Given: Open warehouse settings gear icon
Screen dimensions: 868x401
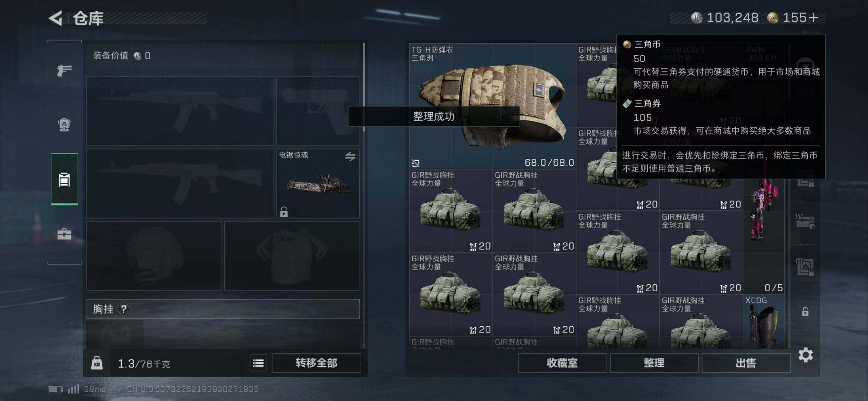Looking at the screenshot, I should click(x=805, y=355).
